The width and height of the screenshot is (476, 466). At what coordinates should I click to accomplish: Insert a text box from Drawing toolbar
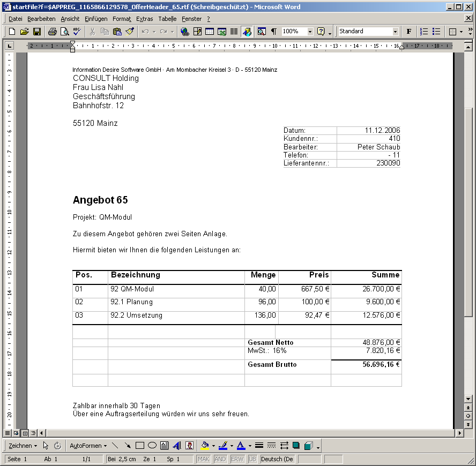pyautogui.click(x=164, y=446)
